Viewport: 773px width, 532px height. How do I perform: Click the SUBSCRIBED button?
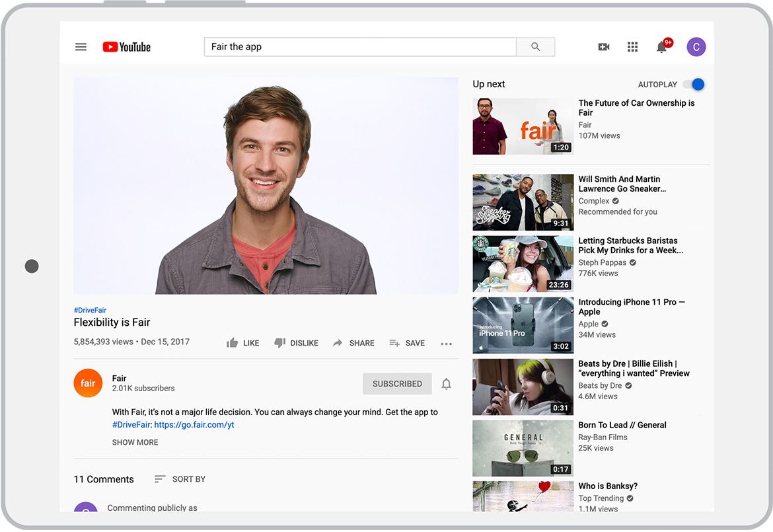[x=397, y=383]
